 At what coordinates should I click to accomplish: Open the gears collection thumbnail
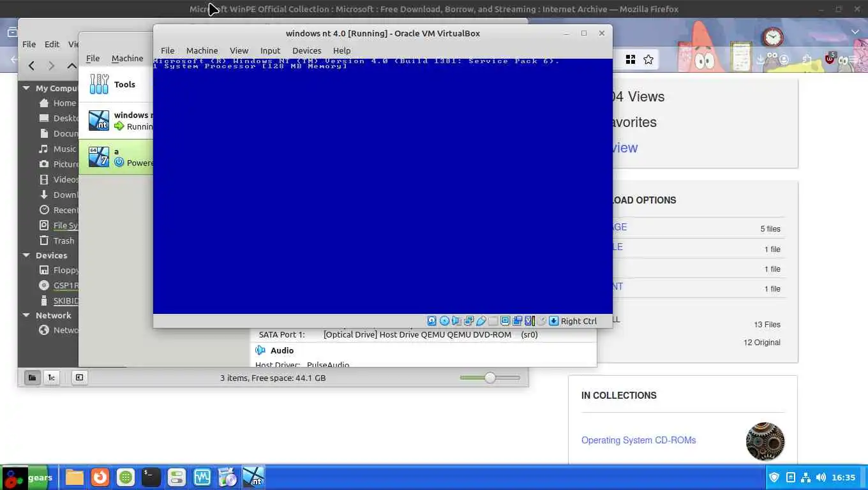765,441
